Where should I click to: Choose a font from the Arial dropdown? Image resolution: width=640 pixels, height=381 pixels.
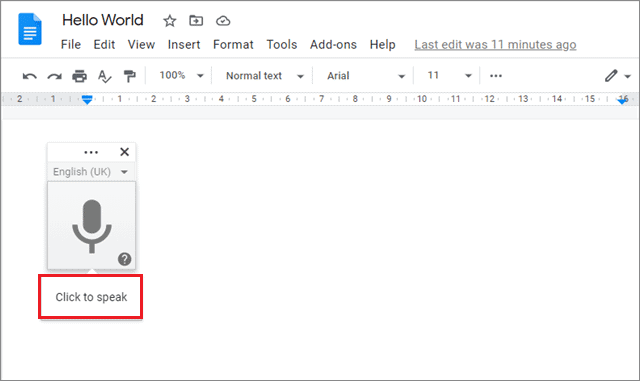365,76
